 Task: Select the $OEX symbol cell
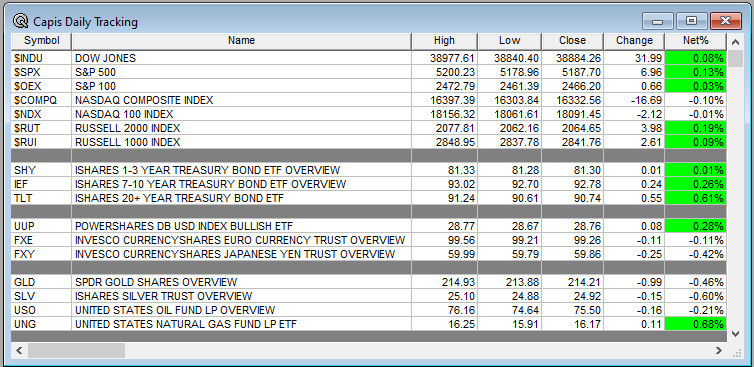[x=41, y=86]
